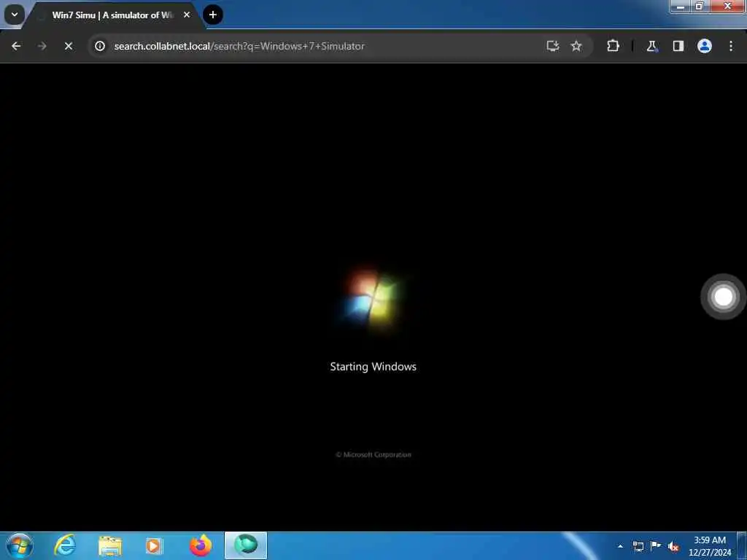Screen dimensions: 747x560
Task: Open Action Center flag icon
Action: tap(656, 545)
